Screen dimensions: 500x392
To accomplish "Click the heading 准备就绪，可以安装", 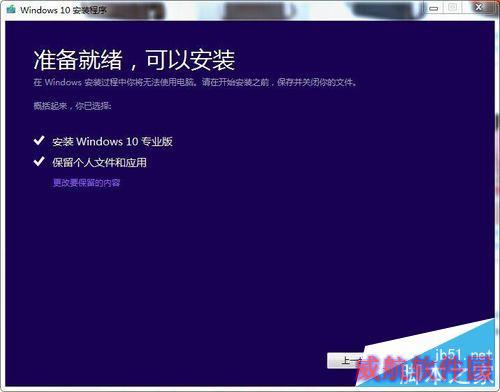I will [134, 60].
